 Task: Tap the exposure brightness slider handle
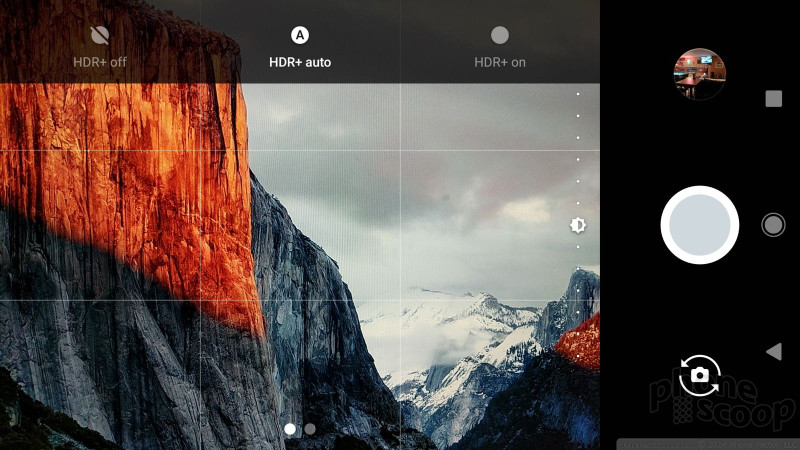[x=578, y=225]
